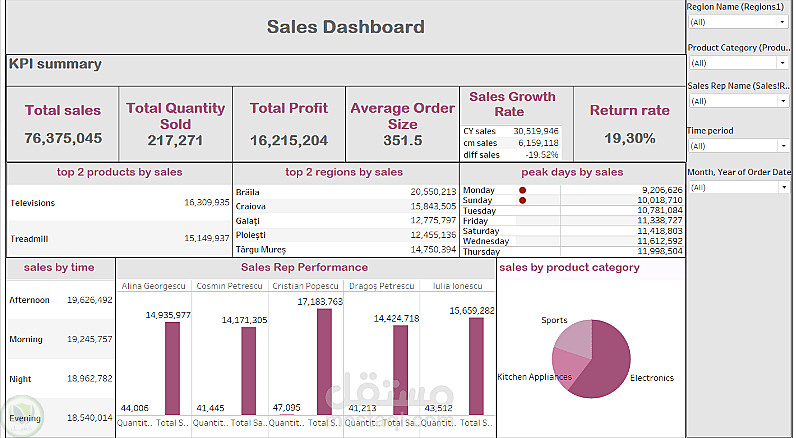Select the Afternoon row in sales by time
Viewport: 796px width, 438px height.
click(x=60, y=299)
